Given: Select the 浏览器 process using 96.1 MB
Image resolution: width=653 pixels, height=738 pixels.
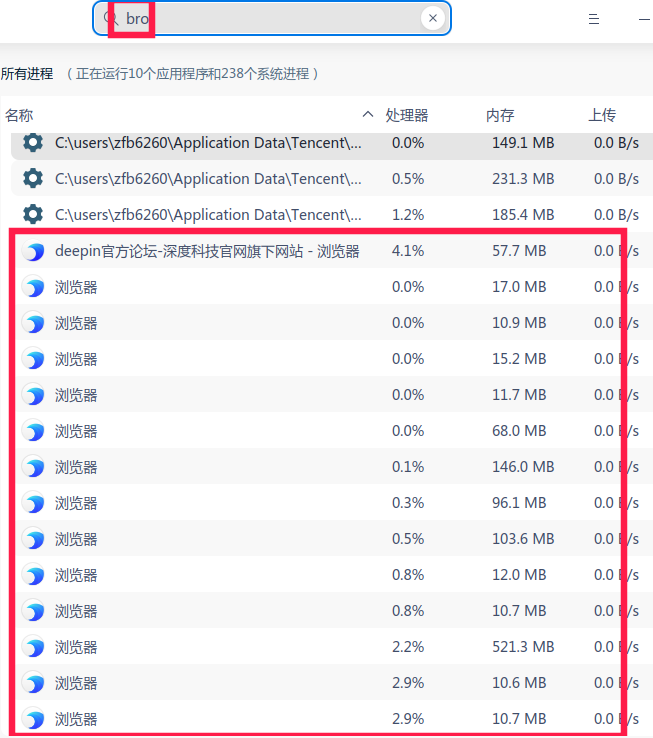Looking at the screenshot, I should point(332,503).
